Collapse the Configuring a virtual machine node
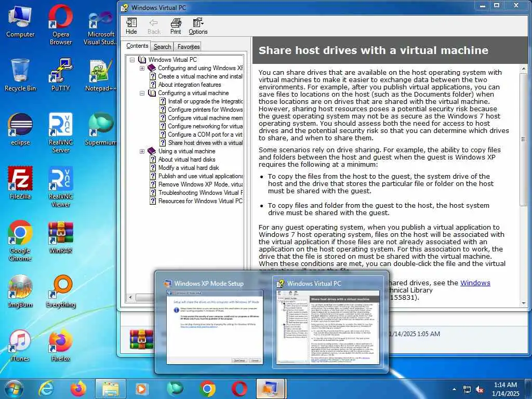 point(142,93)
